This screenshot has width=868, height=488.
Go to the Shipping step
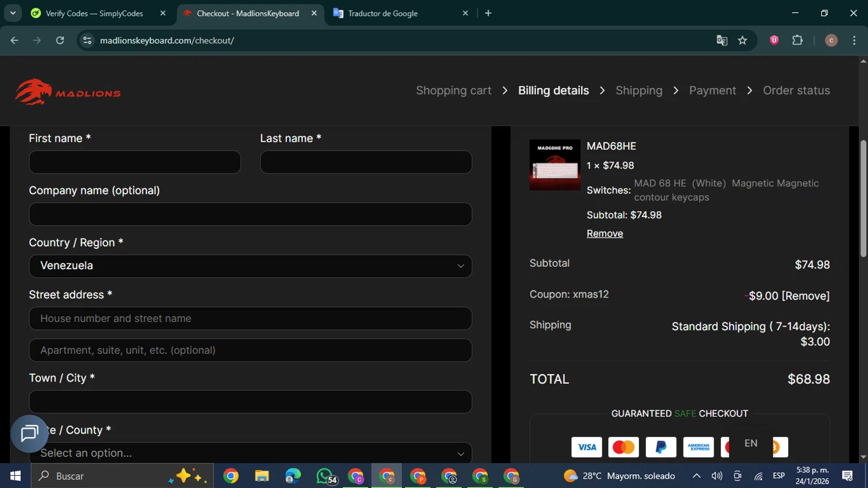[x=639, y=90]
